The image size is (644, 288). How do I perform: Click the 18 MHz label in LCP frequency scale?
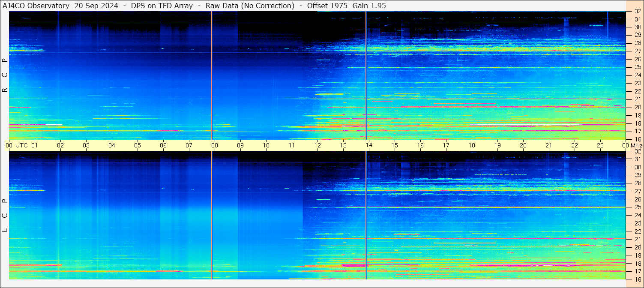tap(638, 263)
